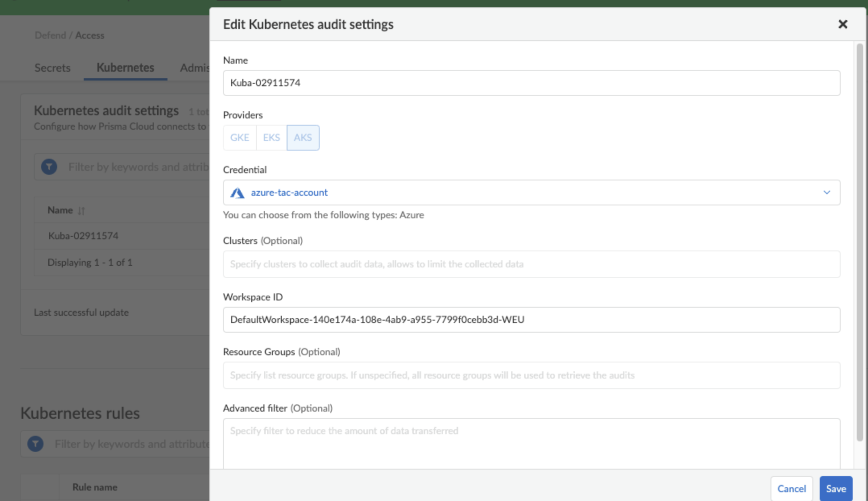Click the Azure logo in Credential field

click(x=237, y=193)
